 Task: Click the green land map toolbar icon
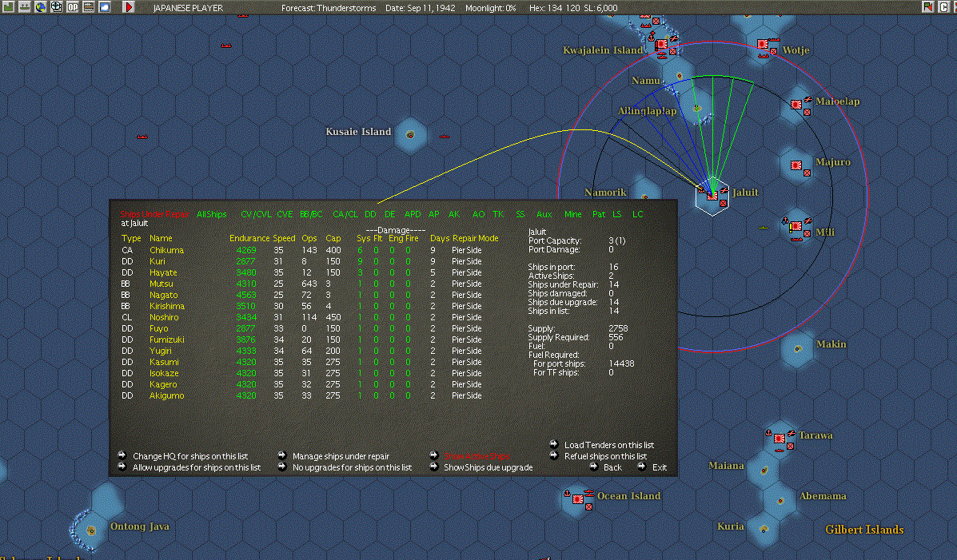coord(9,6)
